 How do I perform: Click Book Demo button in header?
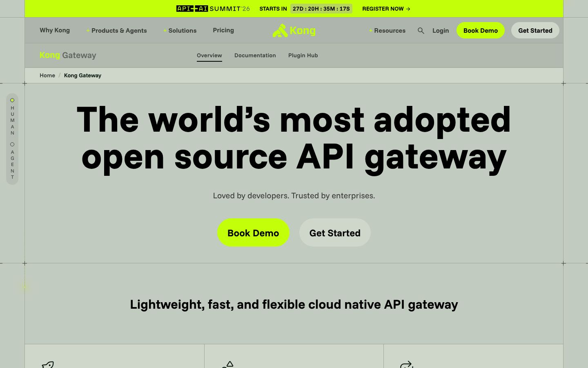(481, 30)
